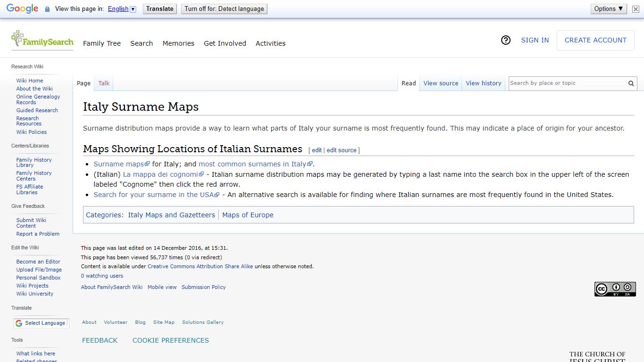Viewport: 644px width, 362px height.
Task: Open Become an Editor link
Action: coord(38,262)
